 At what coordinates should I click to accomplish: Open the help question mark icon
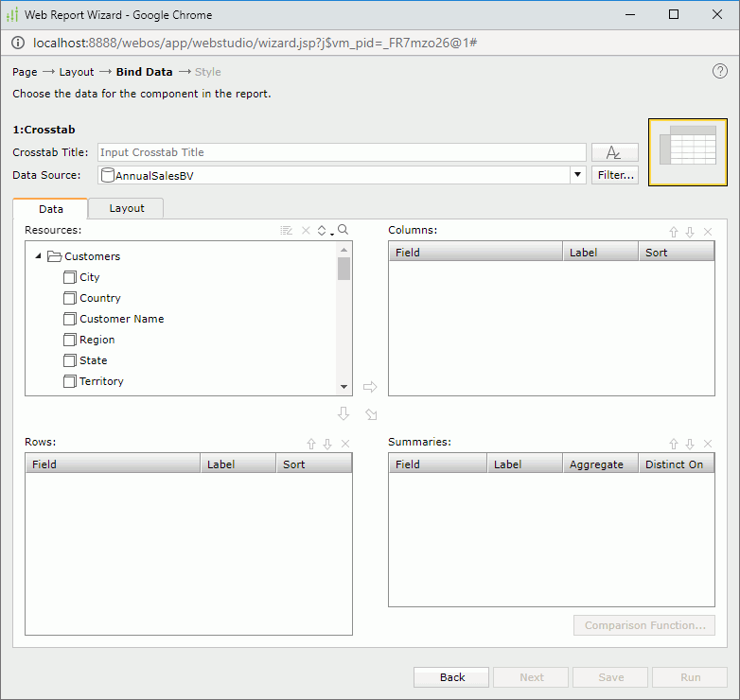[x=720, y=72]
